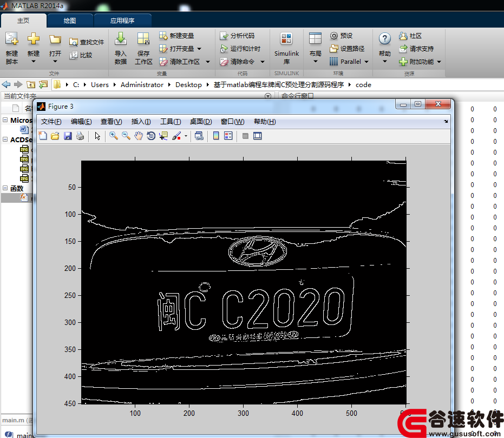
Task: Click 运行和计时 (Run and Time)
Action: (240, 49)
